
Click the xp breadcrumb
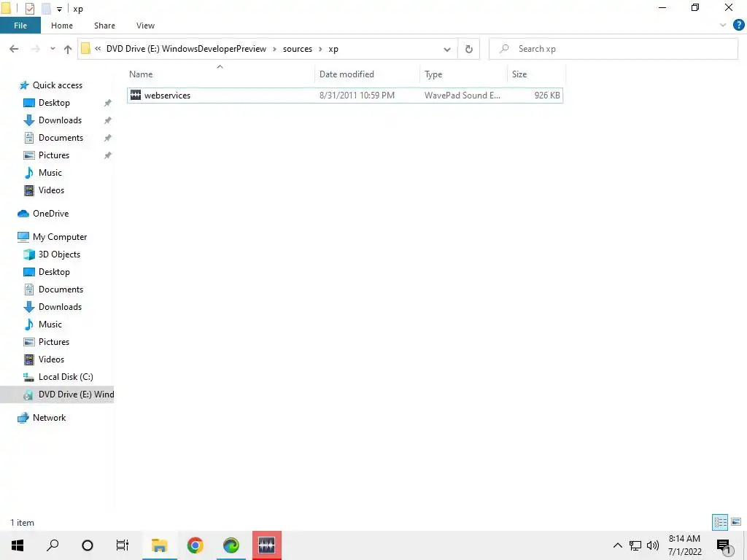[333, 49]
